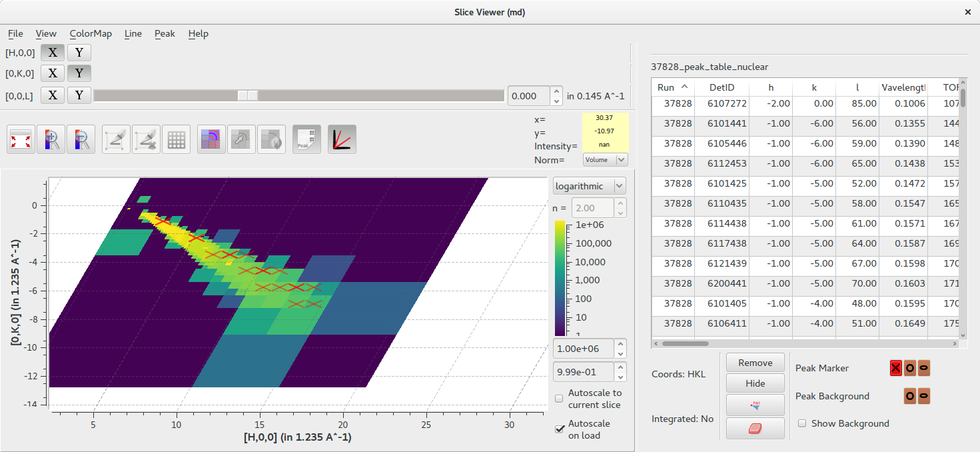The width and height of the screenshot is (980, 452).
Task: Toggle the non-orthogonal axes icon
Action: coord(342,139)
